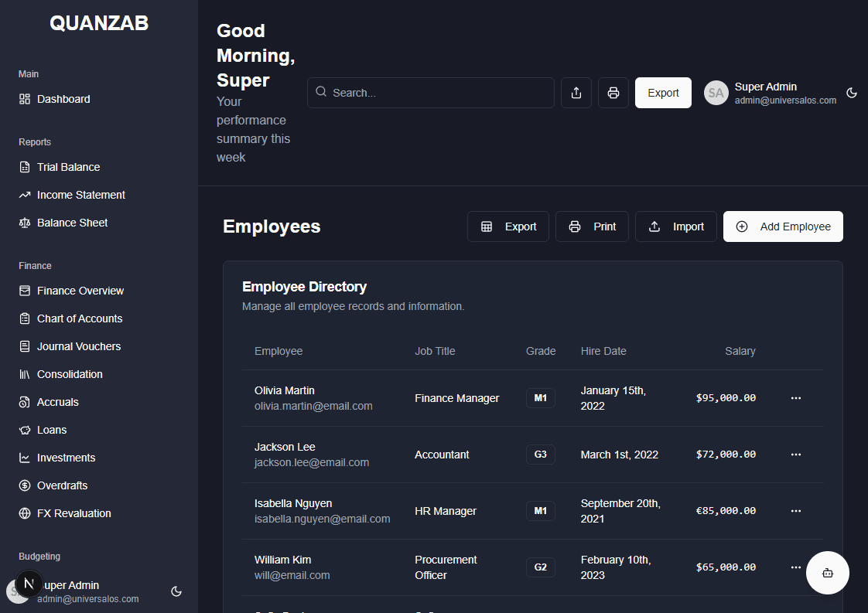Click the $95,000.00 salary value

726,398
